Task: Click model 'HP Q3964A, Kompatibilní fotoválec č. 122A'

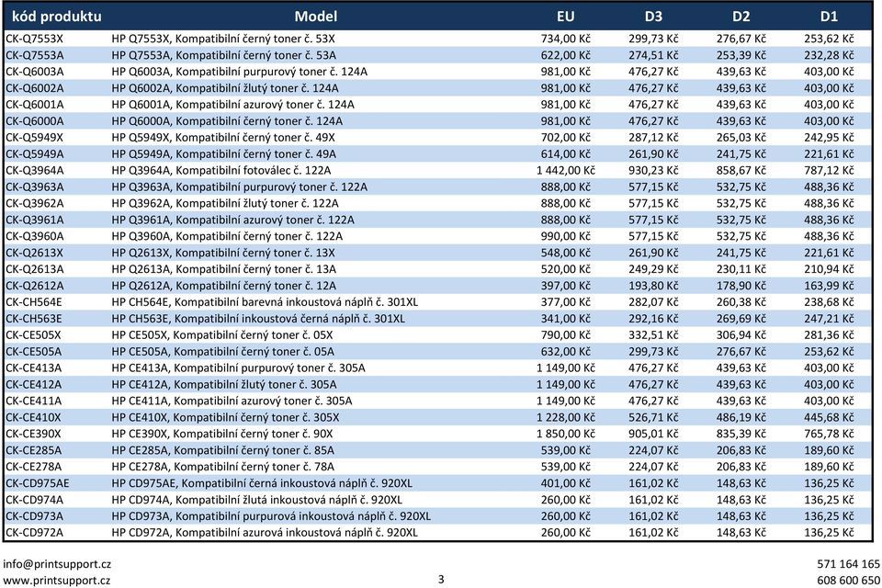Action: (221, 171)
